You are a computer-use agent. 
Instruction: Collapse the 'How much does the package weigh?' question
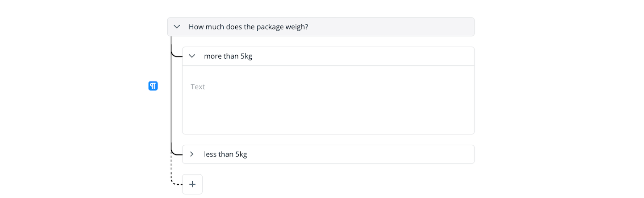tap(177, 27)
